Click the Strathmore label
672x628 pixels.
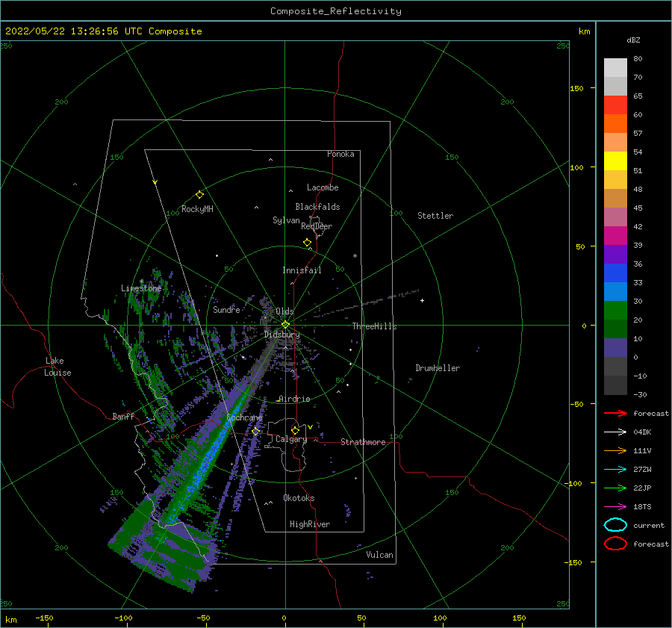363,442
